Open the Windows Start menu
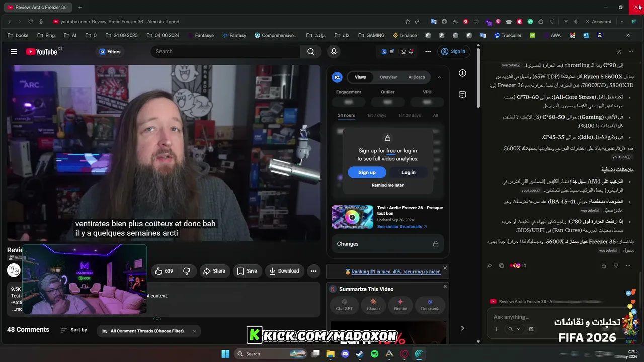 point(225,354)
